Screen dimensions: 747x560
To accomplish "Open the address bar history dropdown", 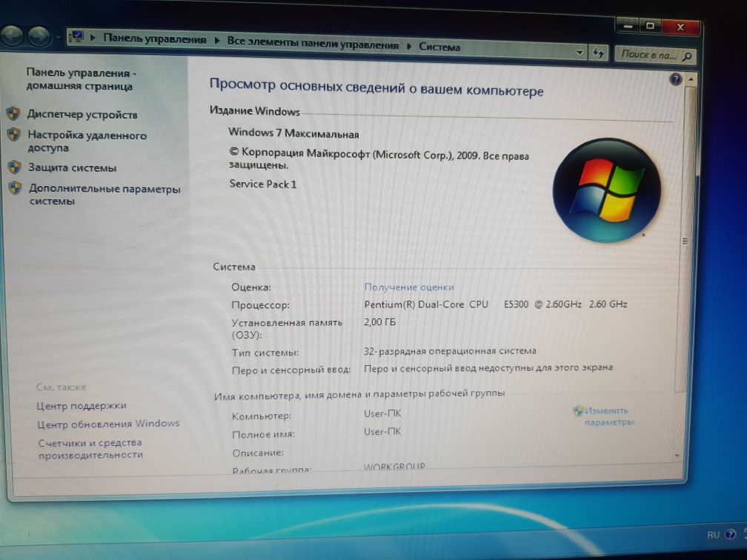I will [580, 53].
